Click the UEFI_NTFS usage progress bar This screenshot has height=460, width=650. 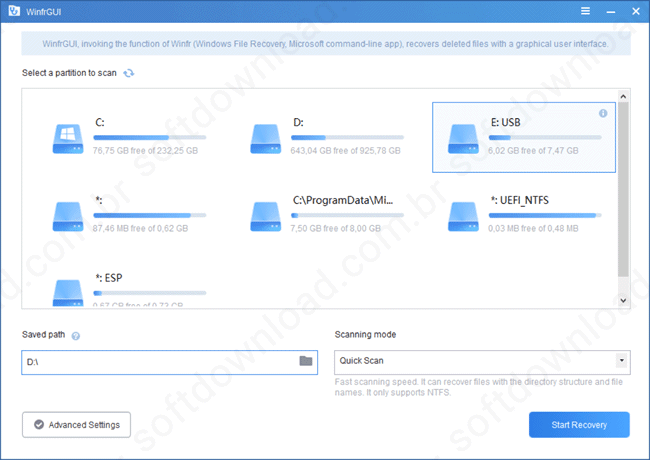pyautogui.click(x=545, y=215)
